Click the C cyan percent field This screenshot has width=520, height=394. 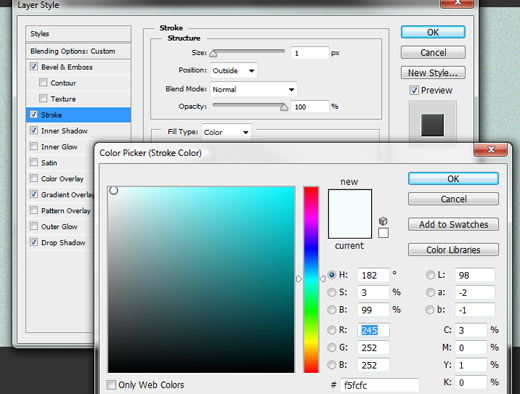point(471,330)
